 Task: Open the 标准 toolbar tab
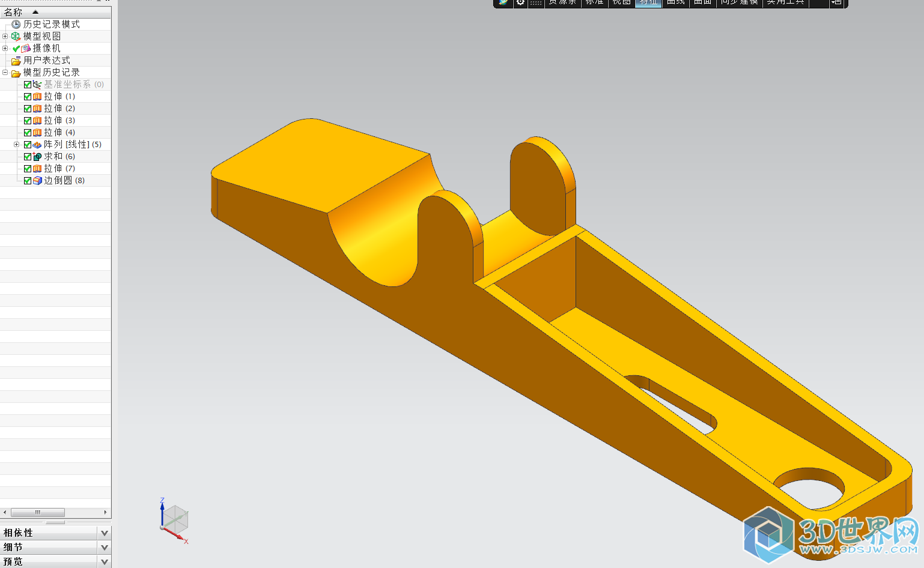click(594, 2)
